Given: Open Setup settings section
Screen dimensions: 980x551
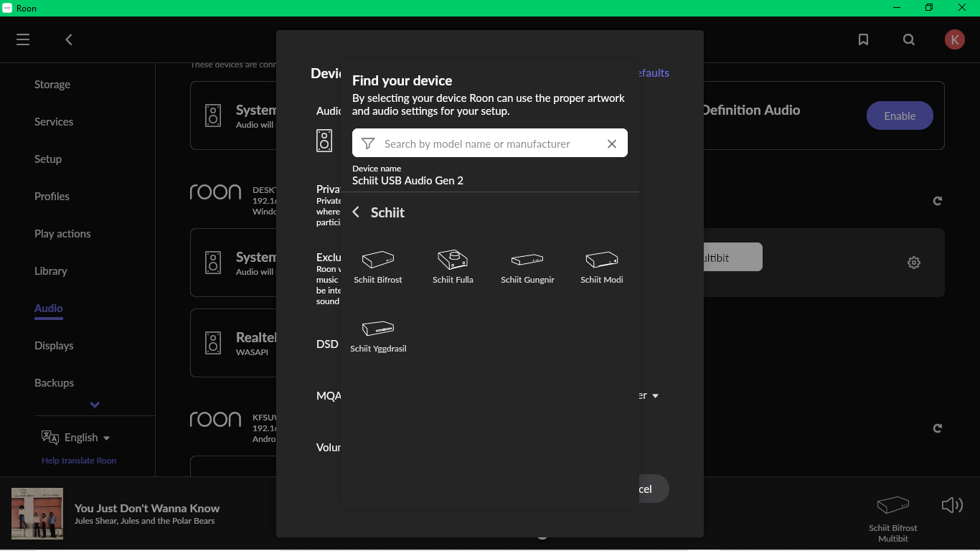Looking at the screenshot, I should click(48, 159).
